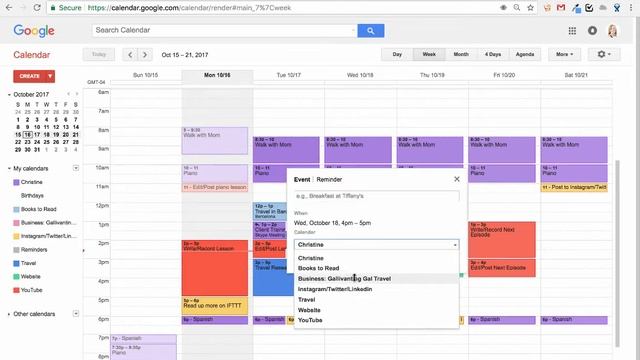Open the Mon 10/16 day header
Image resolution: width=640 pixels, height=360 pixels.
(x=217, y=75)
